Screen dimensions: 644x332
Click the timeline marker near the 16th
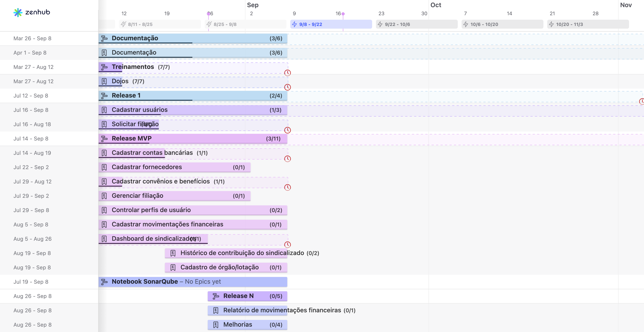pyautogui.click(x=343, y=14)
